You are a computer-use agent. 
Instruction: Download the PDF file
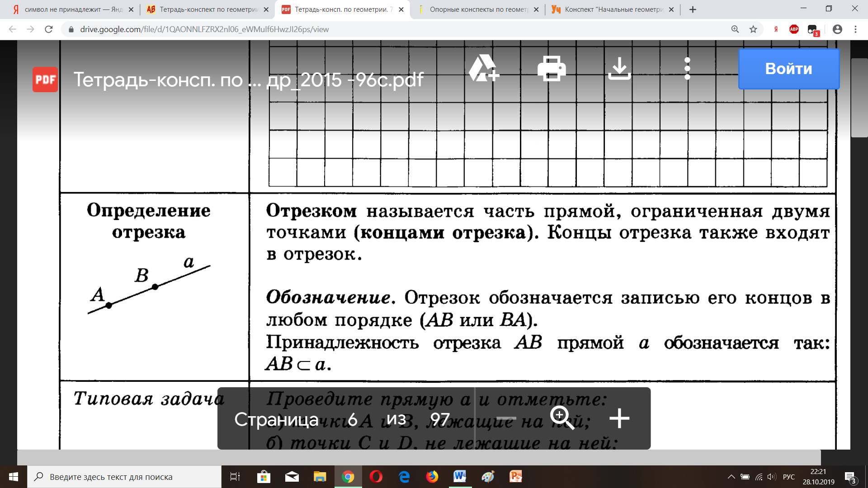[619, 68]
